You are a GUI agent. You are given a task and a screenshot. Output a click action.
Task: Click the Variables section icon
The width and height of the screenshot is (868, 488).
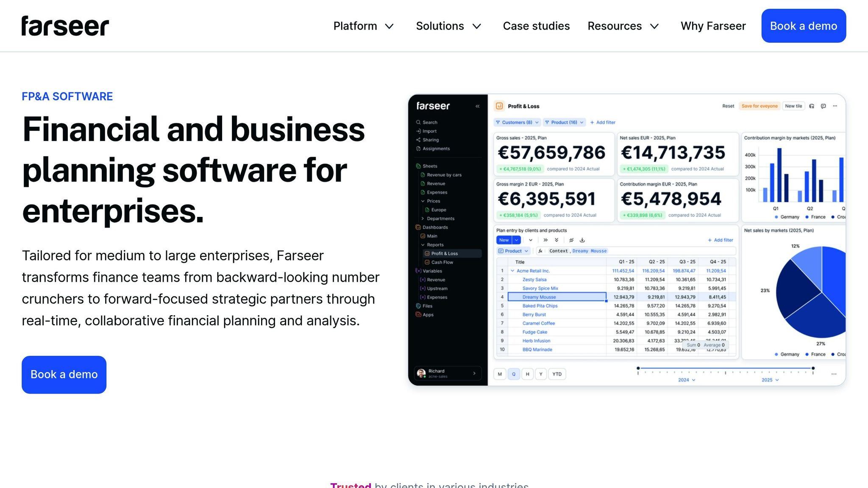418,271
